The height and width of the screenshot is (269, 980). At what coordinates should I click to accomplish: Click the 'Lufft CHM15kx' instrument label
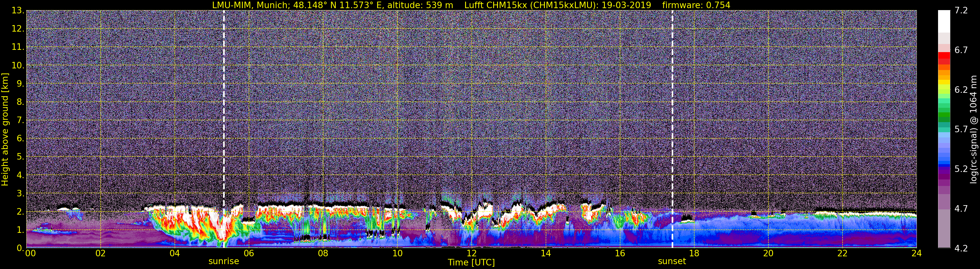click(x=495, y=5)
